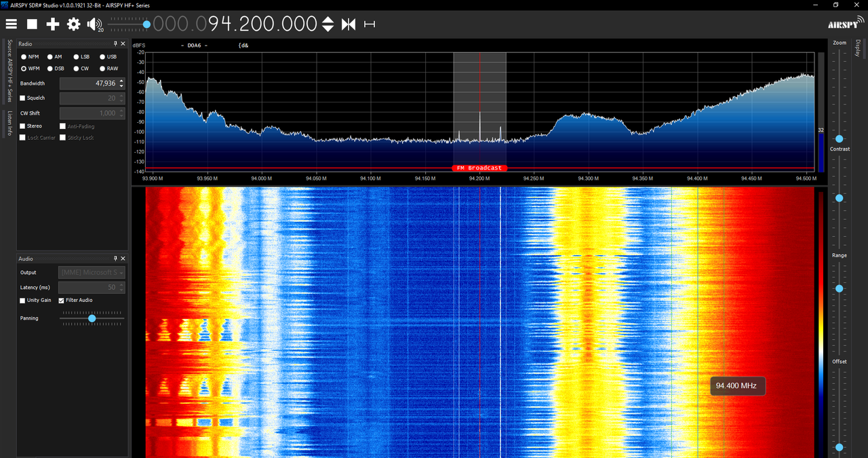Close the Audio panel
Screen dimensions: 868x458
[x=123, y=259]
